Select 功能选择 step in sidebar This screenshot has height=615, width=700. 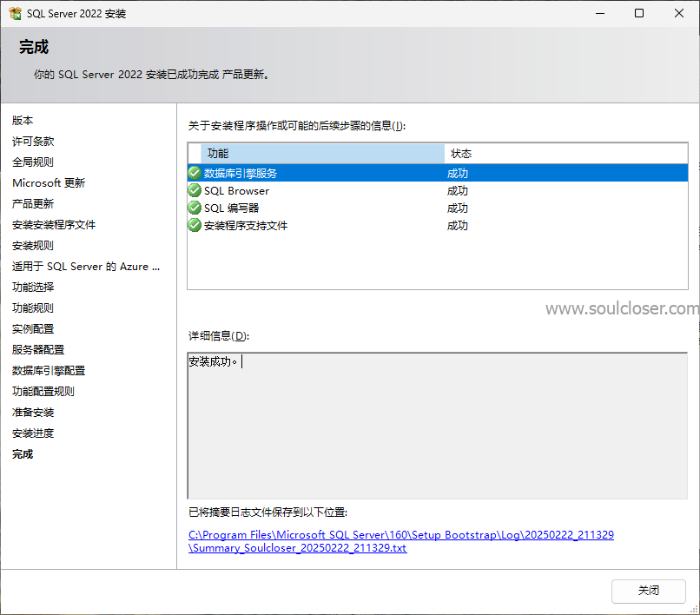click(33, 288)
